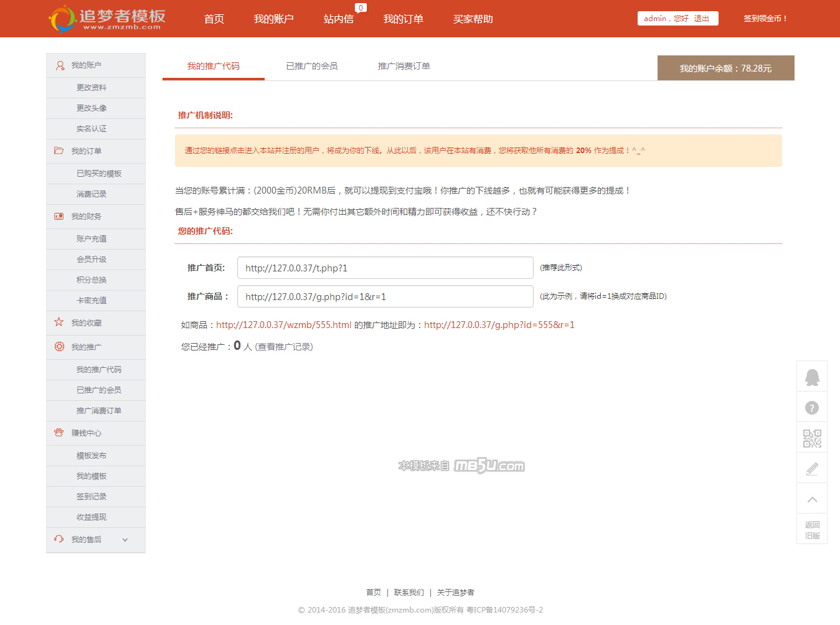
Task: Open the 查看推广记录 link
Action: [284, 347]
